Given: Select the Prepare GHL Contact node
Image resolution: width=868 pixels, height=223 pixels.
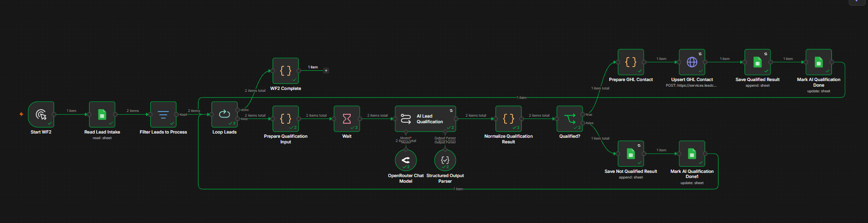Looking at the screenshot, I should coord(631,62).
